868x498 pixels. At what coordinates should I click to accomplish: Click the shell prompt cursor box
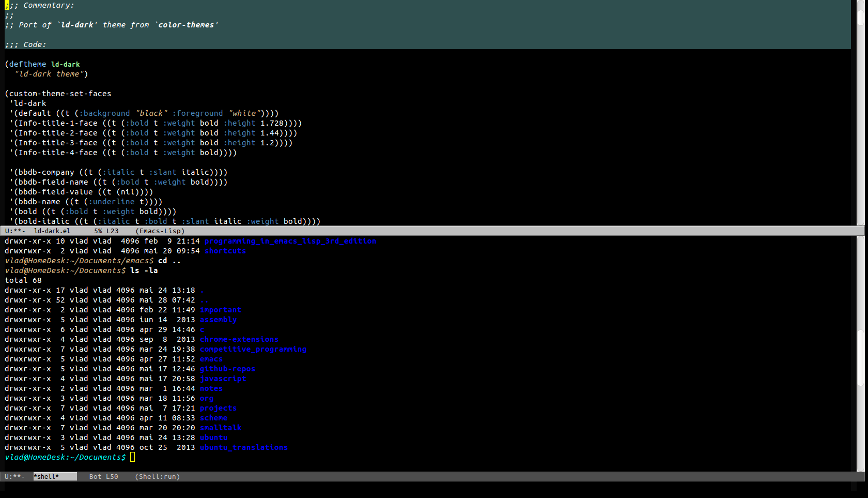(132, 457)
